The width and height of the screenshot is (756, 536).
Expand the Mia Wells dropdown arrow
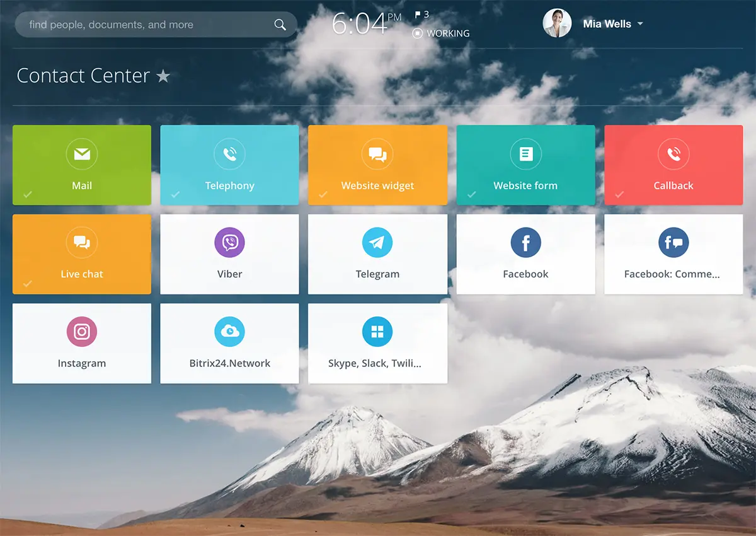[x=640, y=24]
